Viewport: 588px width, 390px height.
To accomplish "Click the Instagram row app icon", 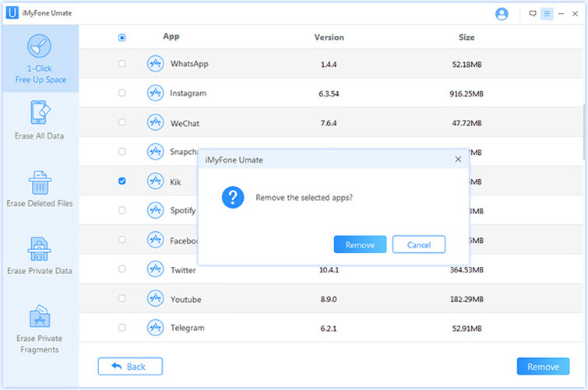I will click(x=155, y=93).
